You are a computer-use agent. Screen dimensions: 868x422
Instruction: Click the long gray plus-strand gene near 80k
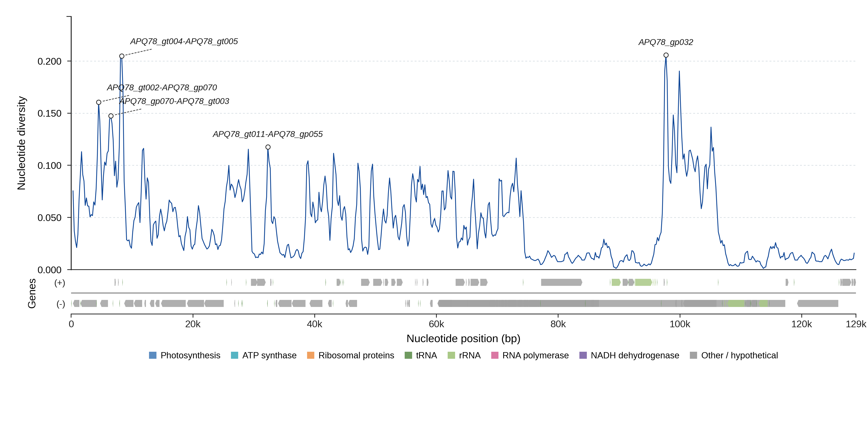562,282
